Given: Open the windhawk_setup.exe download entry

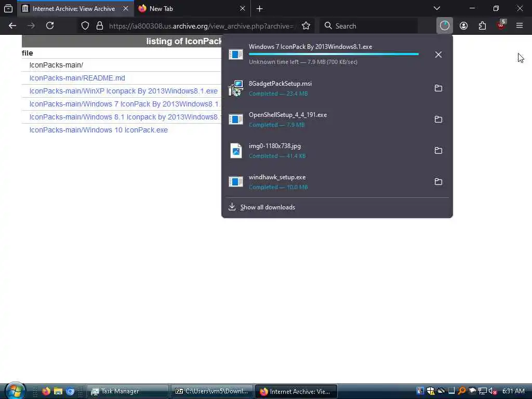Looking at the screenshot, I should [326, 182].
